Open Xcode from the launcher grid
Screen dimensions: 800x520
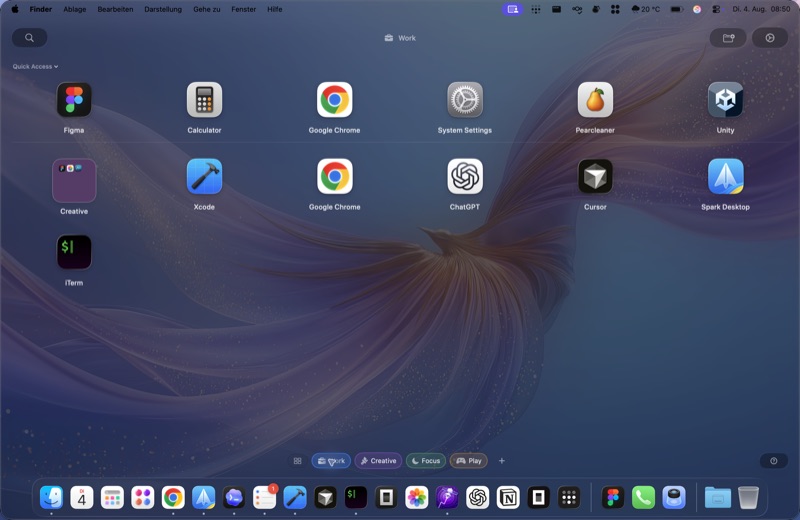[204, 177]
